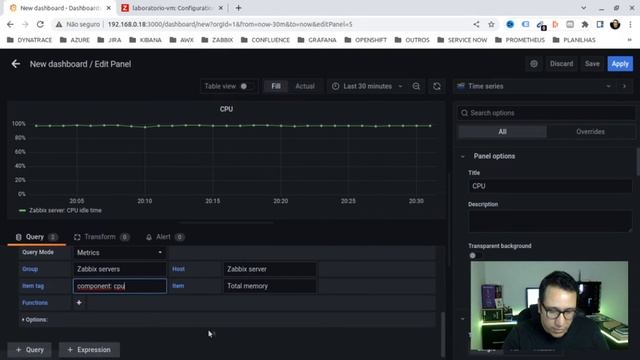Viewport: 640px width, 360px height.
Task: Open the ZABBIX bookmarks folder
Action: pos(217,40)
